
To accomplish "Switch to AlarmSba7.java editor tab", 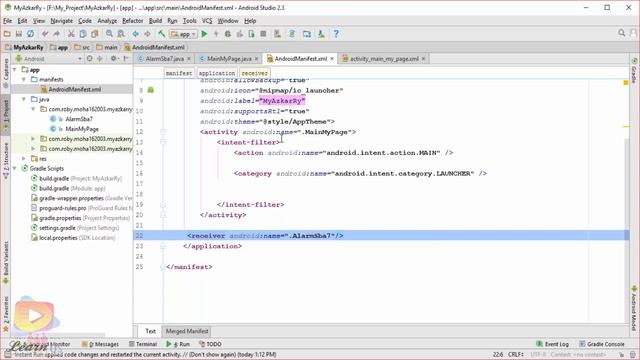I will tap(164, 59).
